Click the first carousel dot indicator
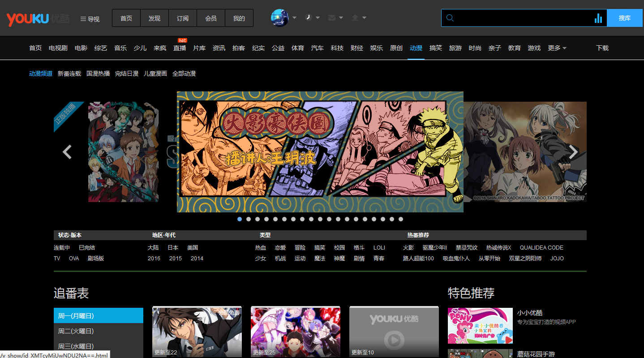The image size is (644, 358). (239, 219)
